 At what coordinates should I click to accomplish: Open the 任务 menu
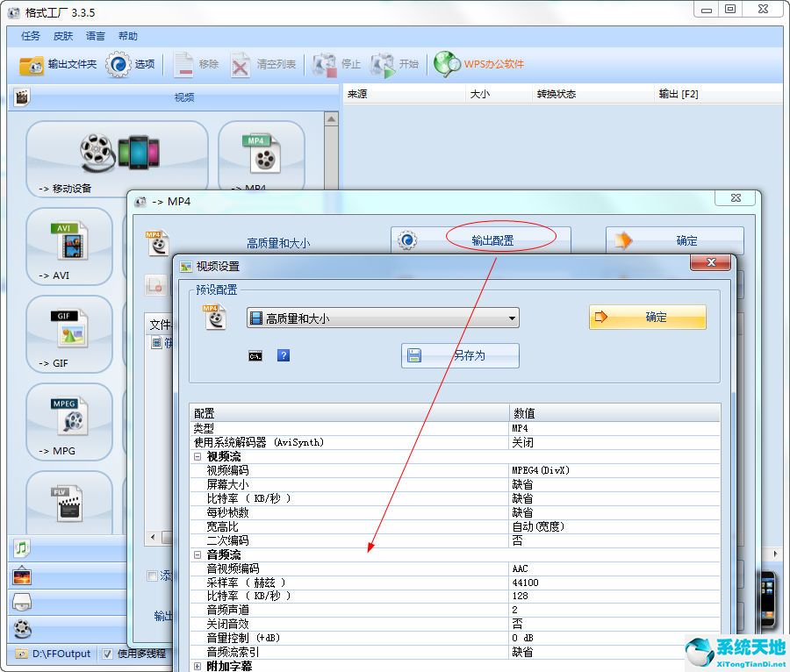(30, 36)
